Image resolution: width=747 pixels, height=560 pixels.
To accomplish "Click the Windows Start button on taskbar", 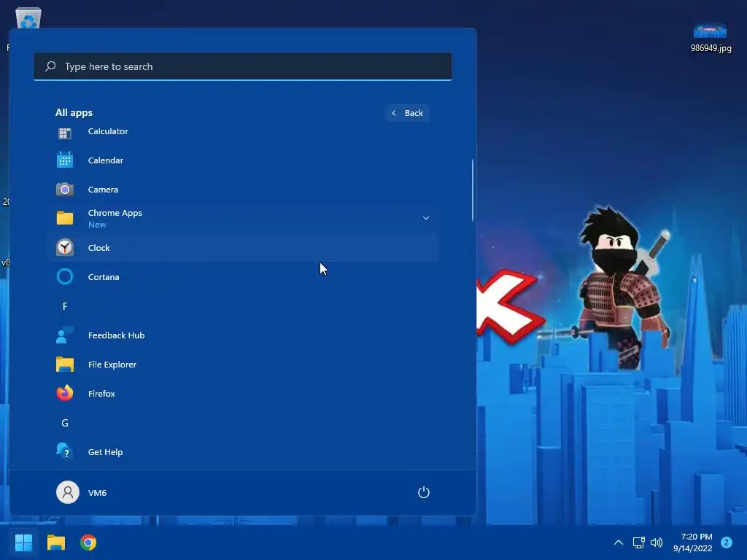I will click(23, 542).
